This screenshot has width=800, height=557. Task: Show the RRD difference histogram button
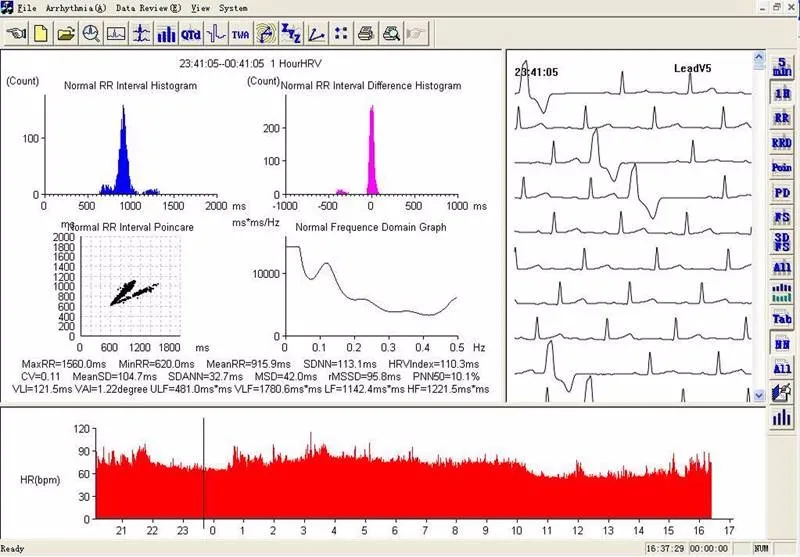[x=782, y=143]
